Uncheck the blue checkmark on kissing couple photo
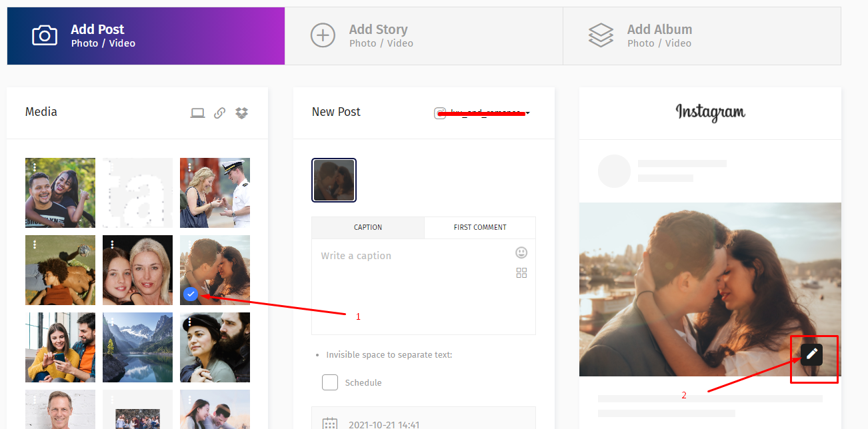868x429 pixels. (x=191, y=294)
